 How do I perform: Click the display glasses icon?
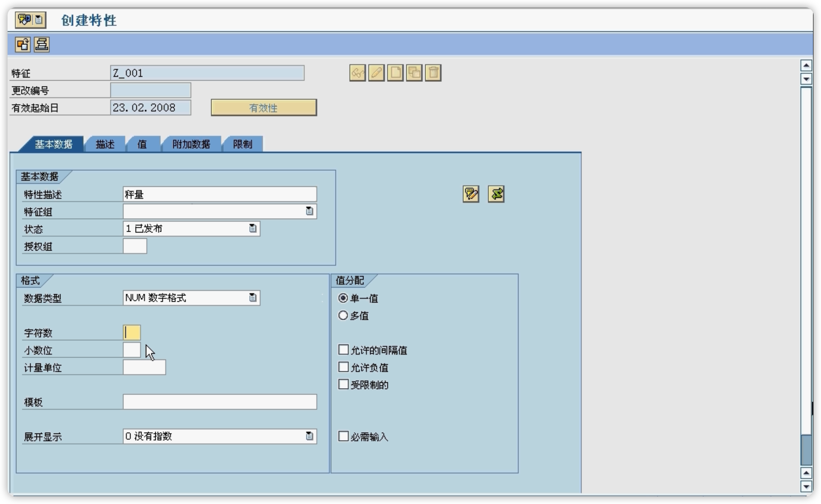coord(357,73)
